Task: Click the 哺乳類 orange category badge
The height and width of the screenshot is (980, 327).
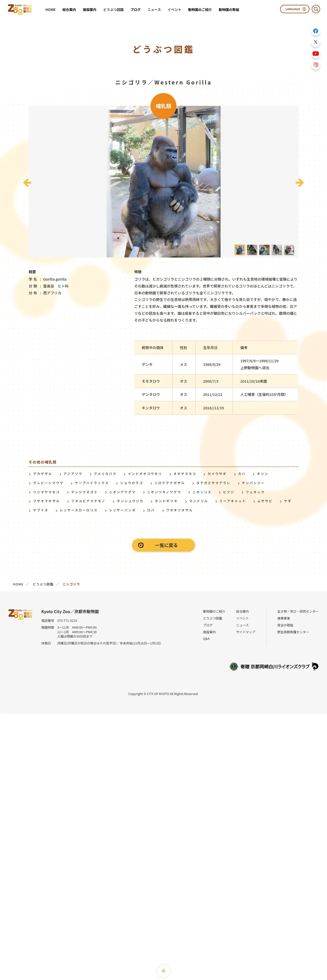Action: [163, 106]
